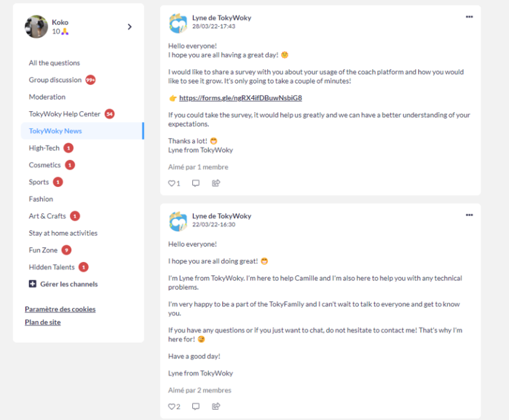The height and width of the screenshot is (420, 509).
Task: Go to TokyWoky Help Center channel
Action: tap(64, 114)
